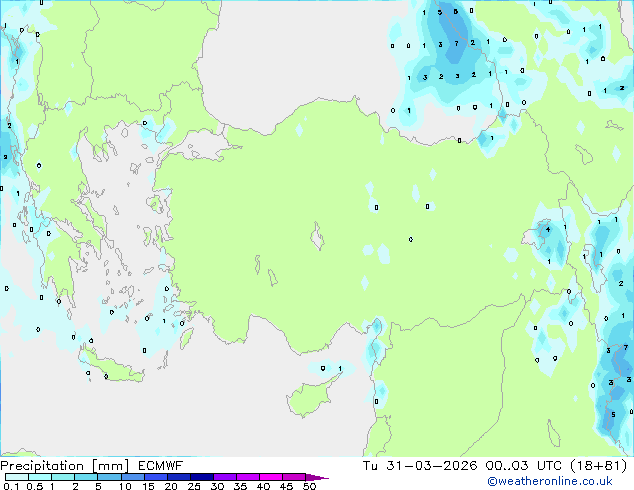This screenshot has width=634, height=490.
Task: Select the 0.5 to 1 mm legend swatch
Action: (40, 477)
